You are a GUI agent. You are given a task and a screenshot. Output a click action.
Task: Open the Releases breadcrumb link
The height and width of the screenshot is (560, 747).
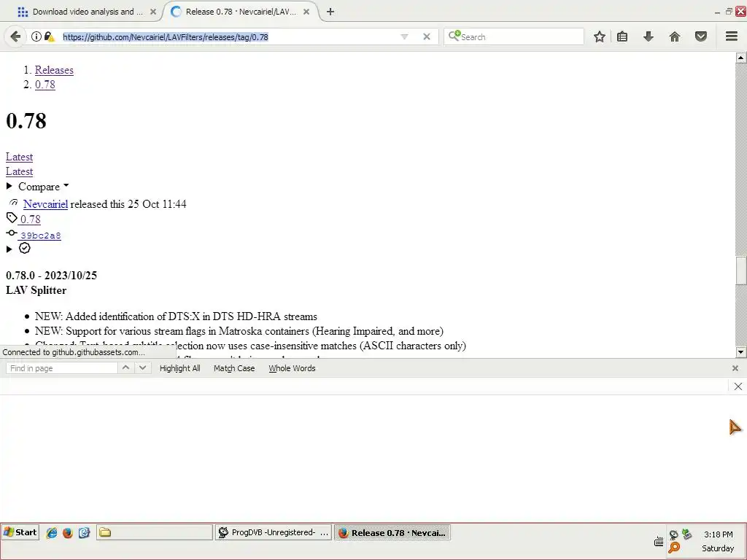(54, 70)
